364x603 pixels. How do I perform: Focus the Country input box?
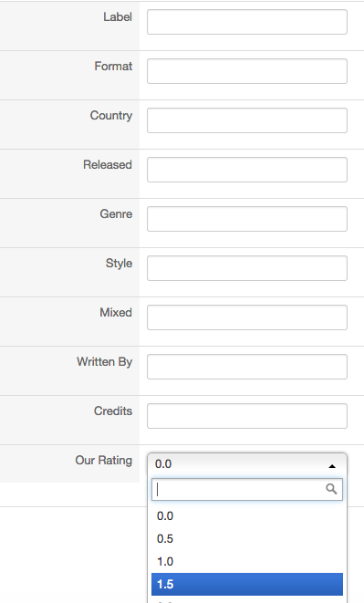(247, 120)
